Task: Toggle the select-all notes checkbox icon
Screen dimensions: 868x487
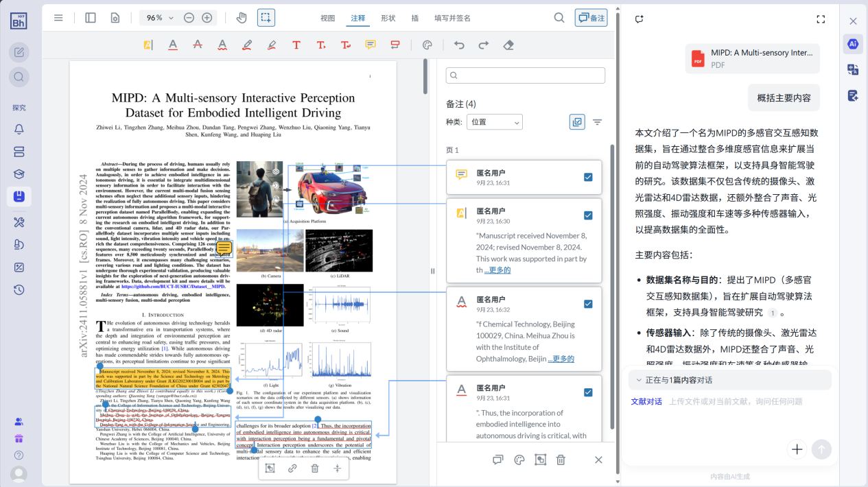Action: 577,122
